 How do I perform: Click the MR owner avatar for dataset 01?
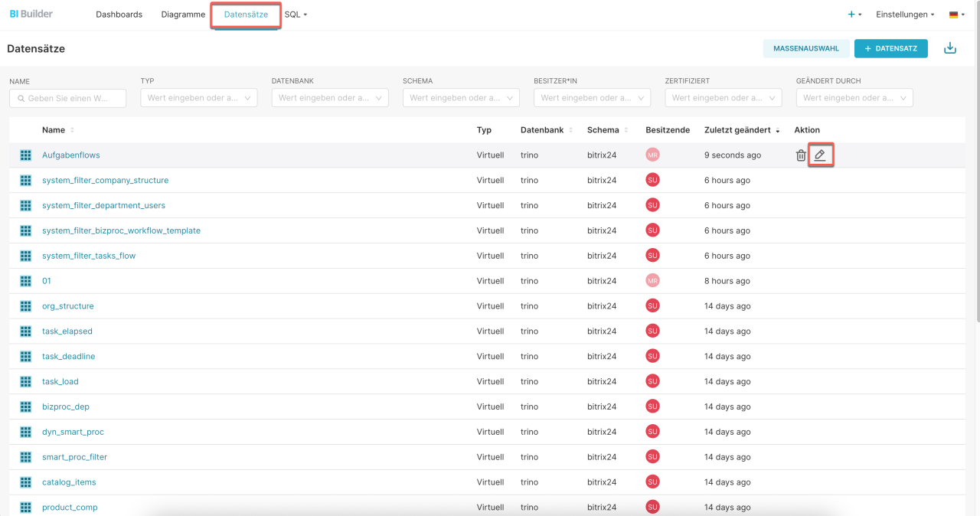(652, 281)
